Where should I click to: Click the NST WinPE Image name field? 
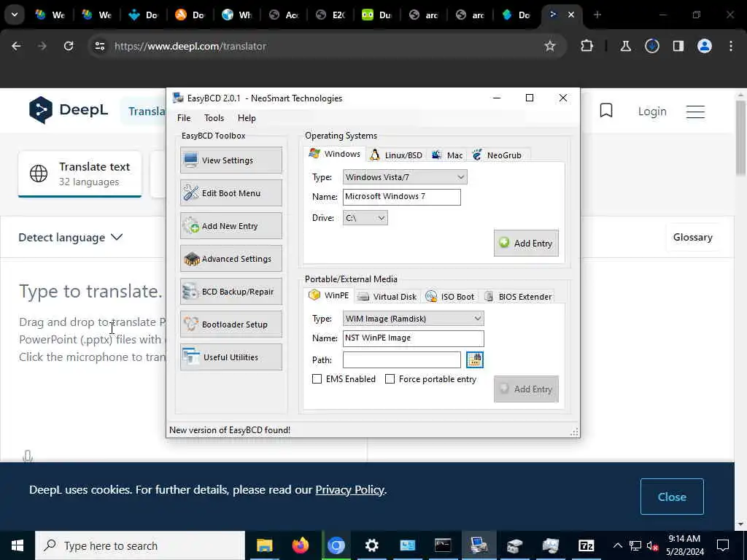pos(414,338)
